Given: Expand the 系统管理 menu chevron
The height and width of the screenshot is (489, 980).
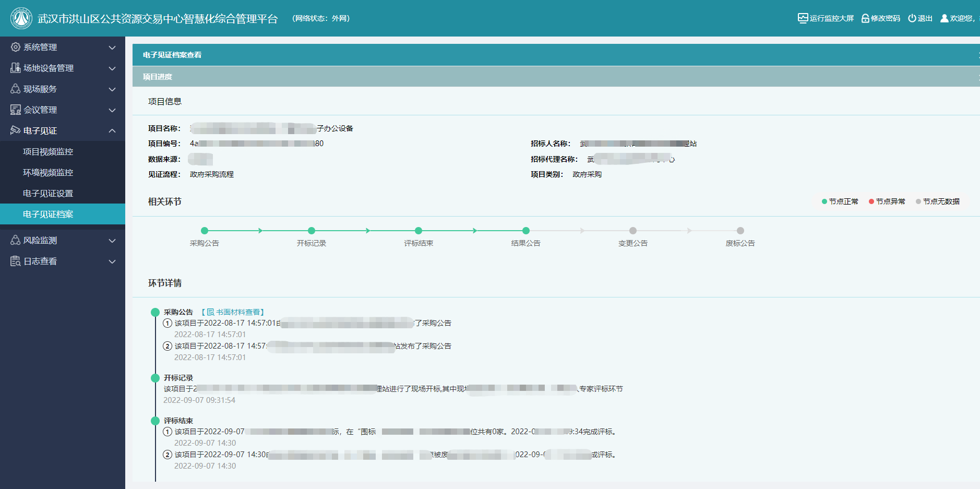Looking at the screenshot, I should point(112,47).
